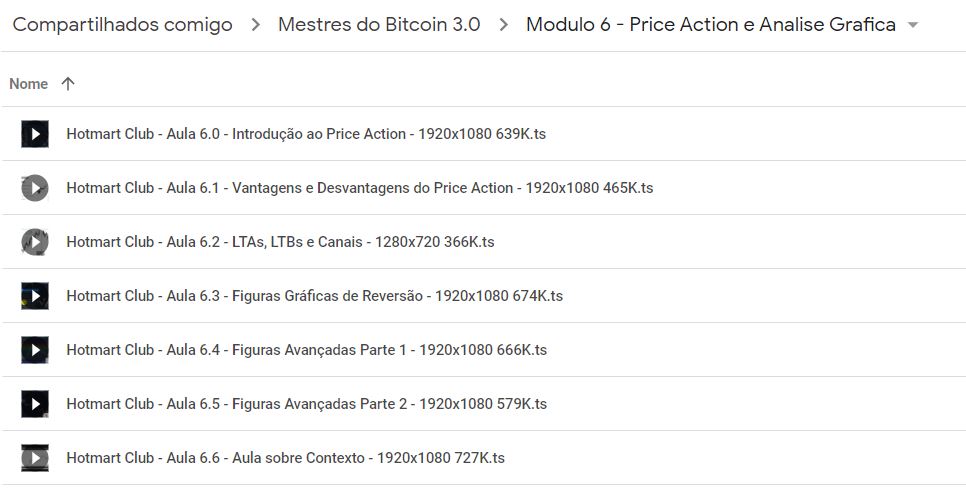Click video icon for Aula 6.0 file
This screenshot has width=966, height=500.
[x=35, y=134]
